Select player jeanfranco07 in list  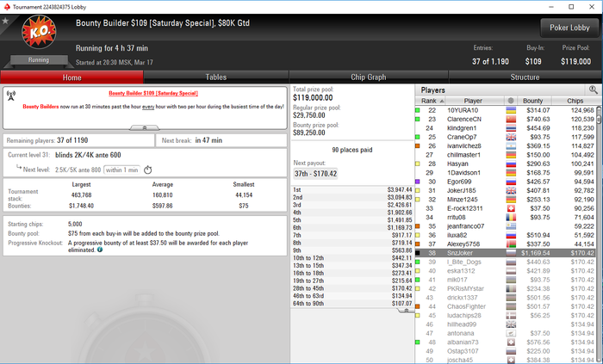click(506, 226)
